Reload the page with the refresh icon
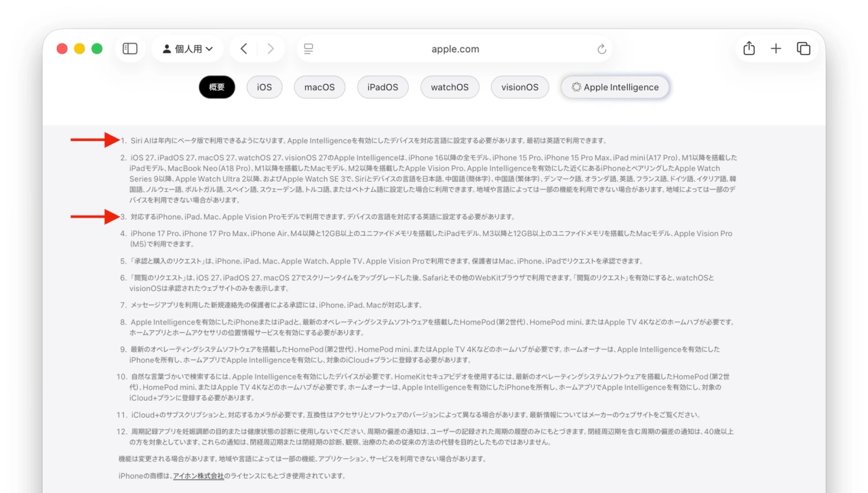The image size is (868, 493). pos(601,49)
